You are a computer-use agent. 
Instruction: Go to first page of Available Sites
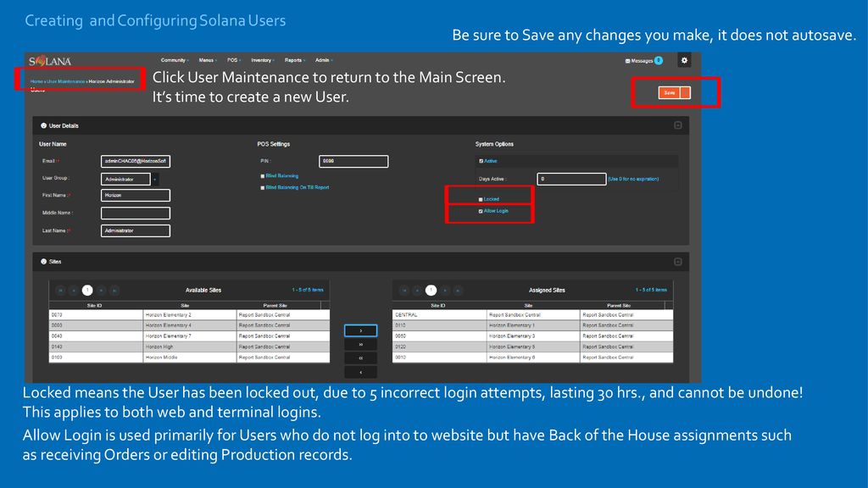click(60, 290)
